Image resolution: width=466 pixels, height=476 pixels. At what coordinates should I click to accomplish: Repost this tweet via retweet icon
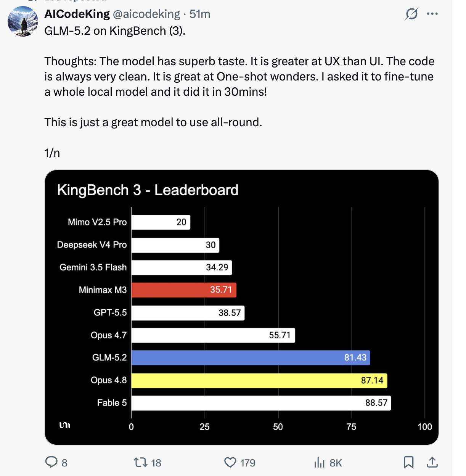pyautogui.click(x=140, y=462)
